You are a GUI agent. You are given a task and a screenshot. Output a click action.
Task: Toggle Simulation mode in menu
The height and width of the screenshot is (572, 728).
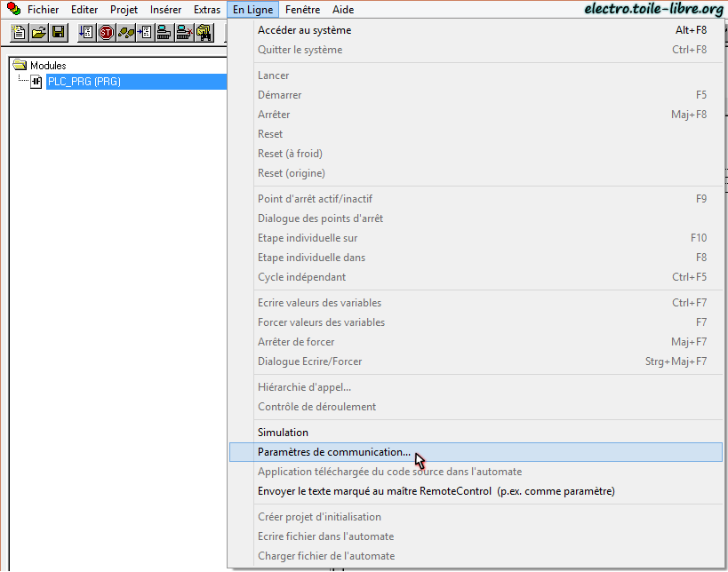point(476,432)
